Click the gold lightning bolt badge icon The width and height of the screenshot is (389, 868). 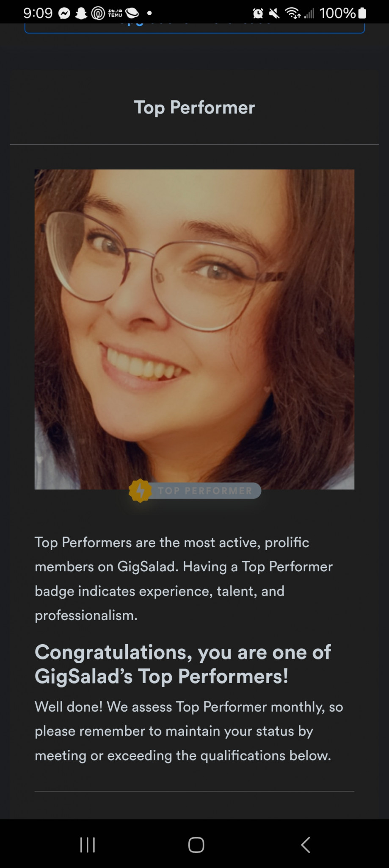point(140,490)
